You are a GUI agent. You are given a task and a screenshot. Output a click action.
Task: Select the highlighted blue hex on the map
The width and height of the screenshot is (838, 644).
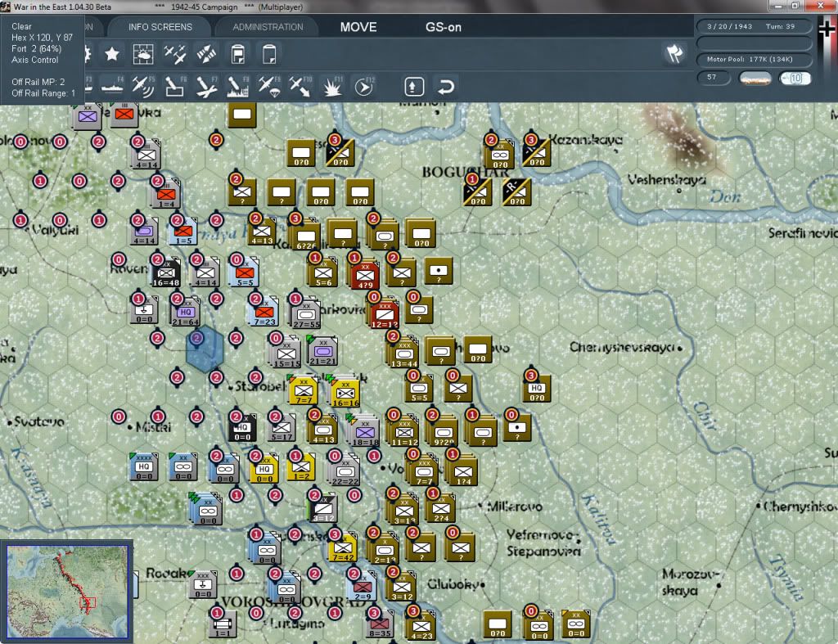(204, 349)
